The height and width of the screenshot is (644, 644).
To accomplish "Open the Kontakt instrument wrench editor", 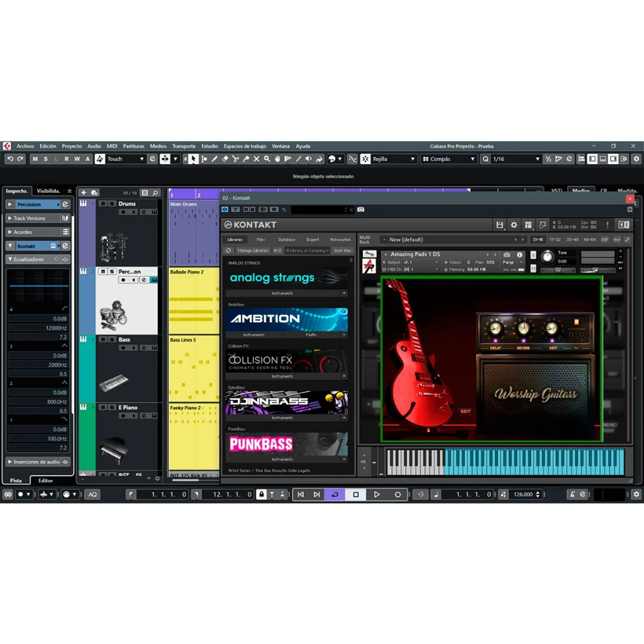I will coord(369,254).
